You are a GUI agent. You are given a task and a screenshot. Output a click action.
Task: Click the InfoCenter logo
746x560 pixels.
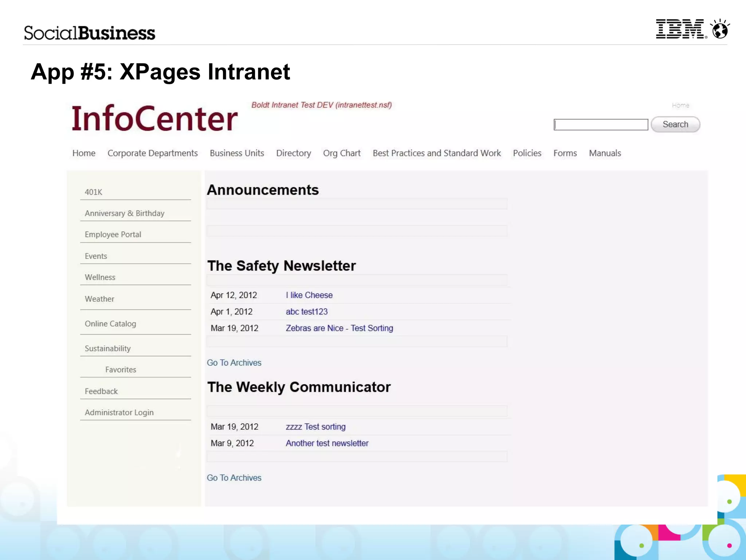155,118
